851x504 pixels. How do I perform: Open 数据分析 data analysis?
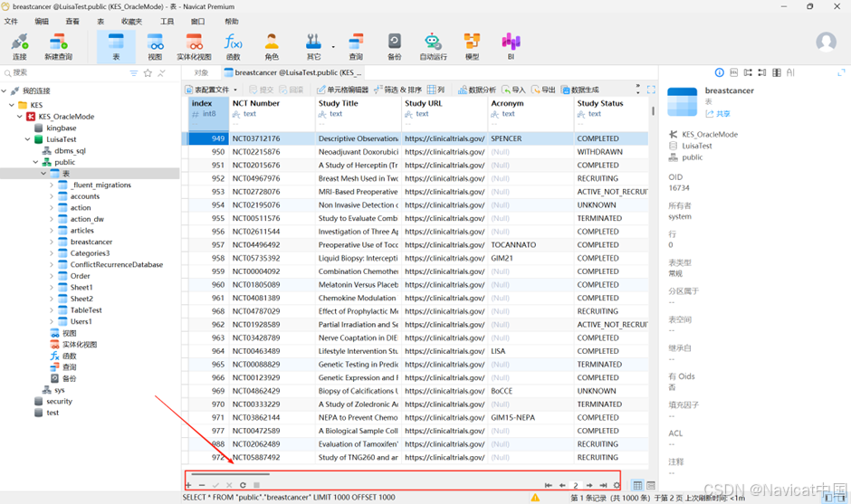click(476, 90)
